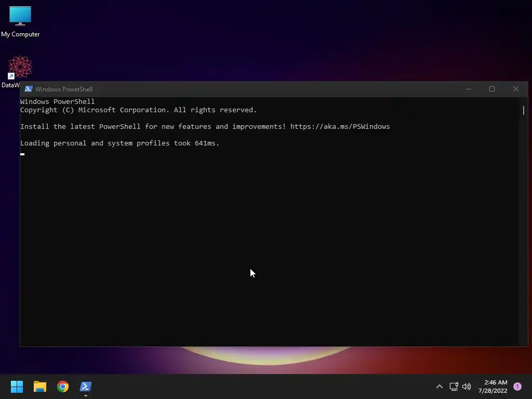Screen dimensions: 532x399
Task: Open the notification badge in the taskbar
Action: click(x=517, y=387)
